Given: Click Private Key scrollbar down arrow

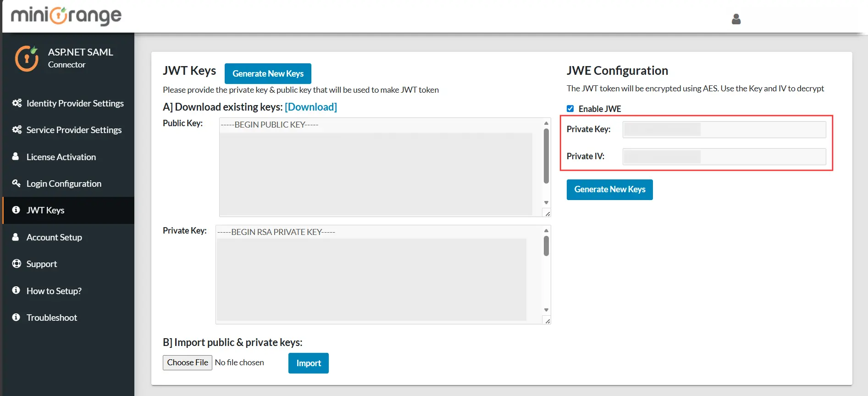Looking at the screenshot, I should coord(546,310).
